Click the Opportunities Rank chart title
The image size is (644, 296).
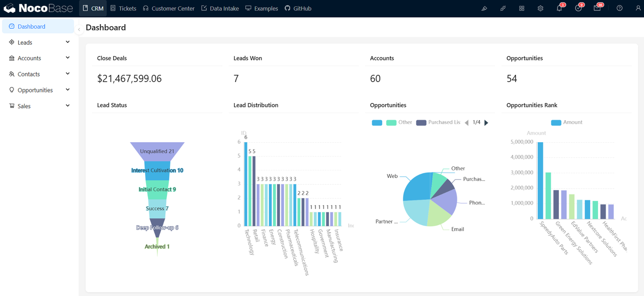click(532, 106)
